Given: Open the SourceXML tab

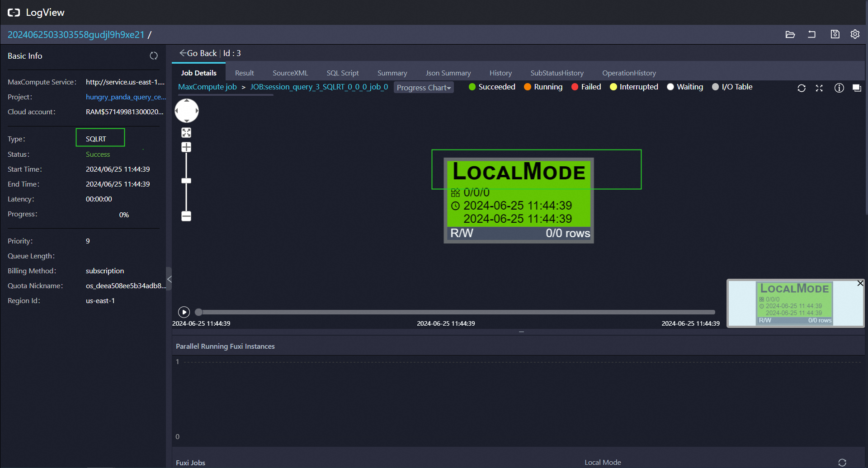Looking at the screenshot, I should tap(290, 73).
